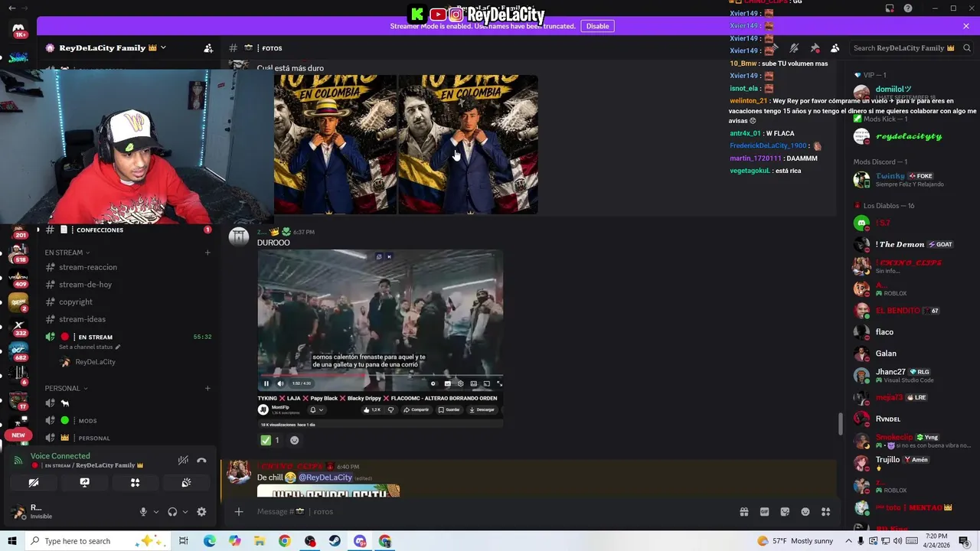980x551 pixels.
Task: Mute the embedded video volume icon
Action: [x=280, y=383]
